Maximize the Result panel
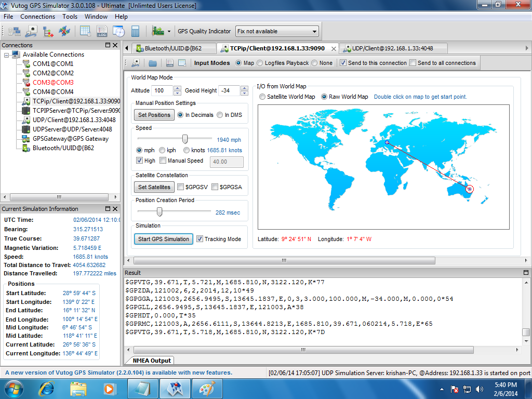532x399 pixels. [x=526, y=272]
